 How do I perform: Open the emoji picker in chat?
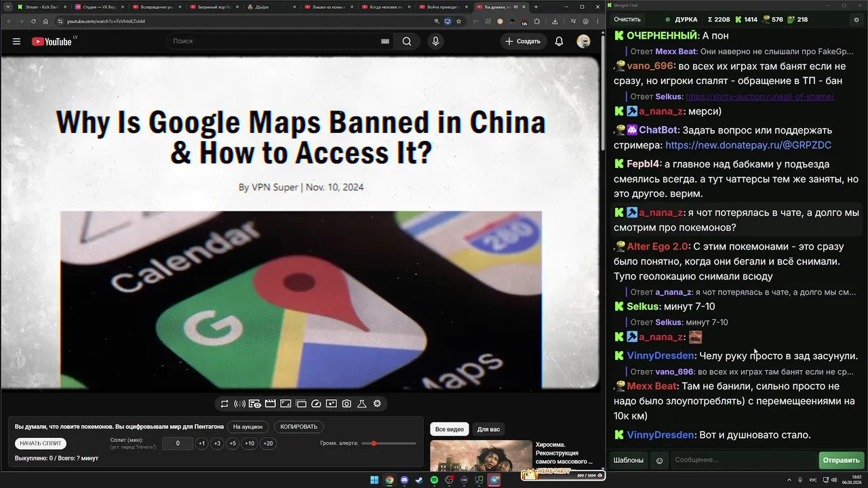click(659, 460)
